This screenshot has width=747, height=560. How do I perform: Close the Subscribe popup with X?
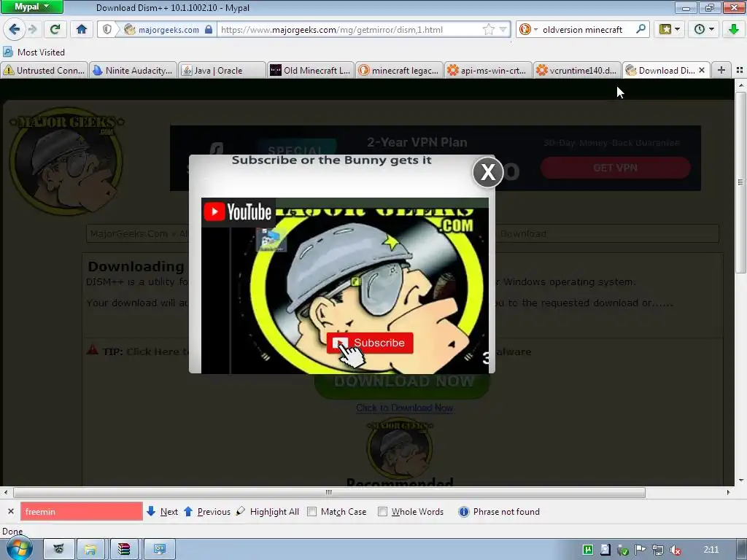point(488,172)
